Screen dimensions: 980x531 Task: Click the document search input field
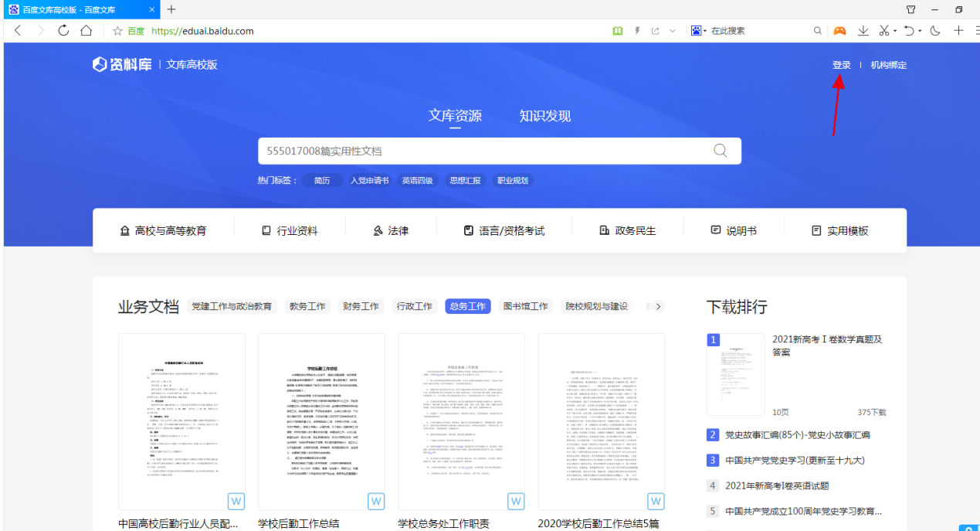pos(479,151)
